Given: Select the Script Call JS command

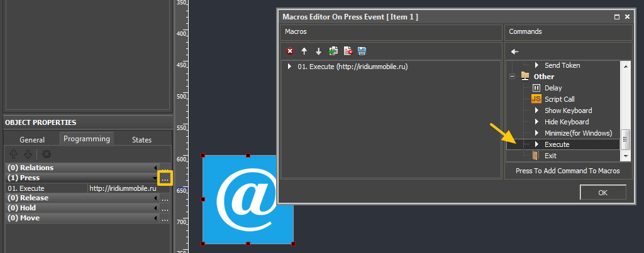Looking at the screenshot, I should (x=559, y=99).
